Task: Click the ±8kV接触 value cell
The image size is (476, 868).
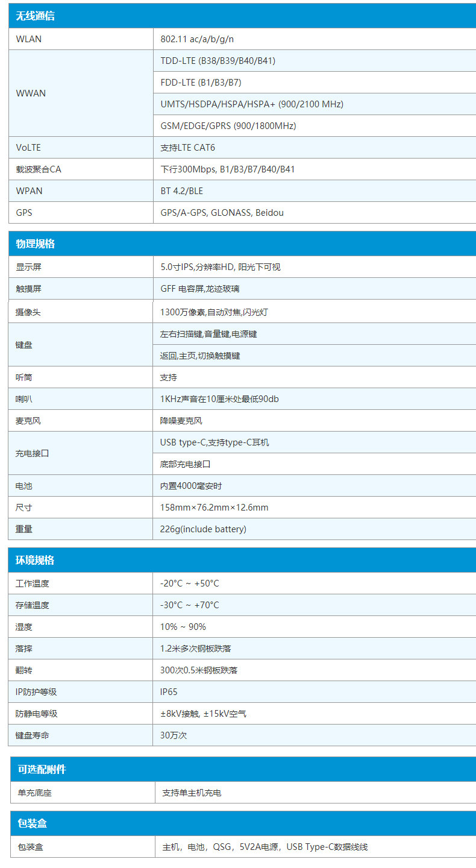Action: [x=315, y=714]
